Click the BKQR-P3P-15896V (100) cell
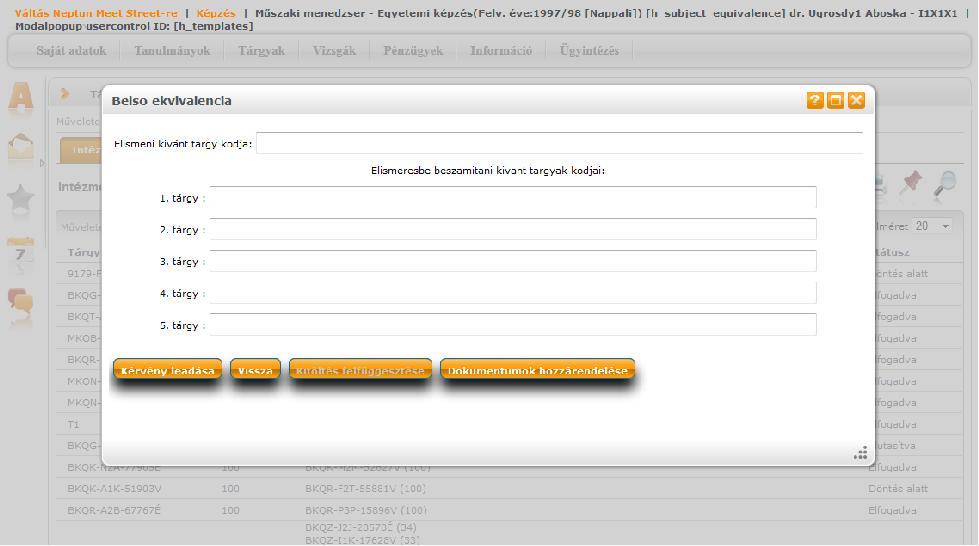 (x=366, y=510)
